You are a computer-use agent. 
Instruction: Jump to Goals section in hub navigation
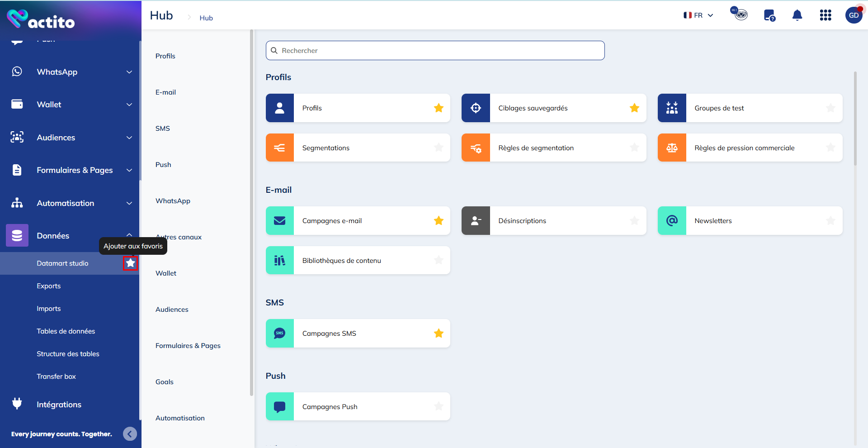165,382
